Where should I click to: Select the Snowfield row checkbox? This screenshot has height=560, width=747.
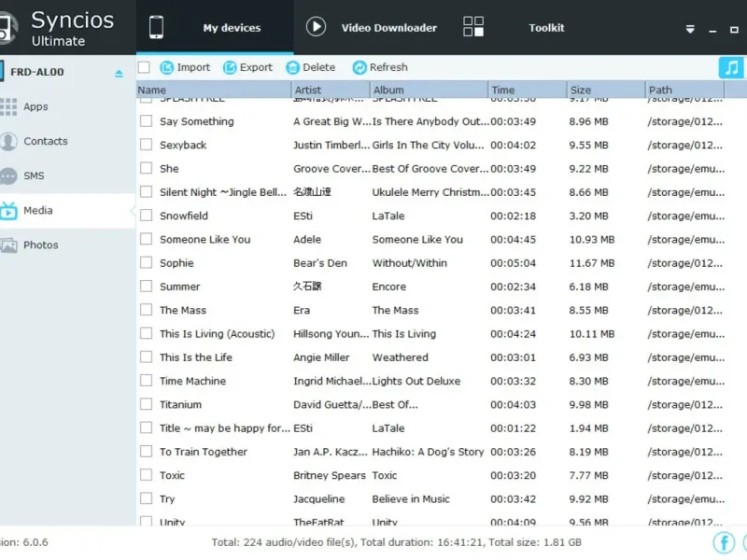(147, 216)
